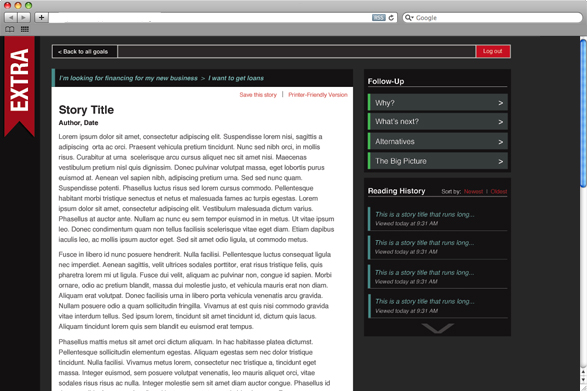Follow the breadcrumb 'I'm looking for financing for my new business'
The height and width of the screenshot is (391, 587).
(128, 78)
